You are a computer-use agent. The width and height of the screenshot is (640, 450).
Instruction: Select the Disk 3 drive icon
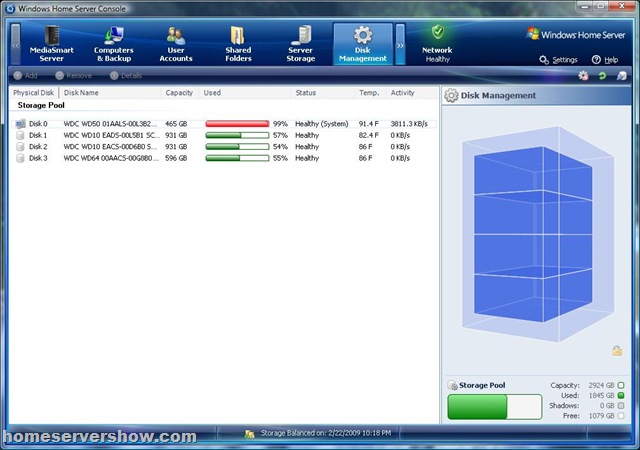pos(20,158)
